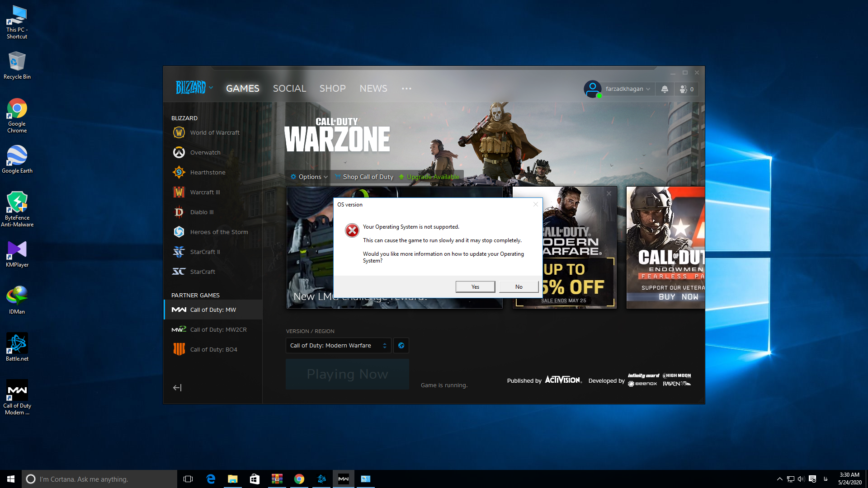Open the more options ellipsis menu

click(406, 89)
